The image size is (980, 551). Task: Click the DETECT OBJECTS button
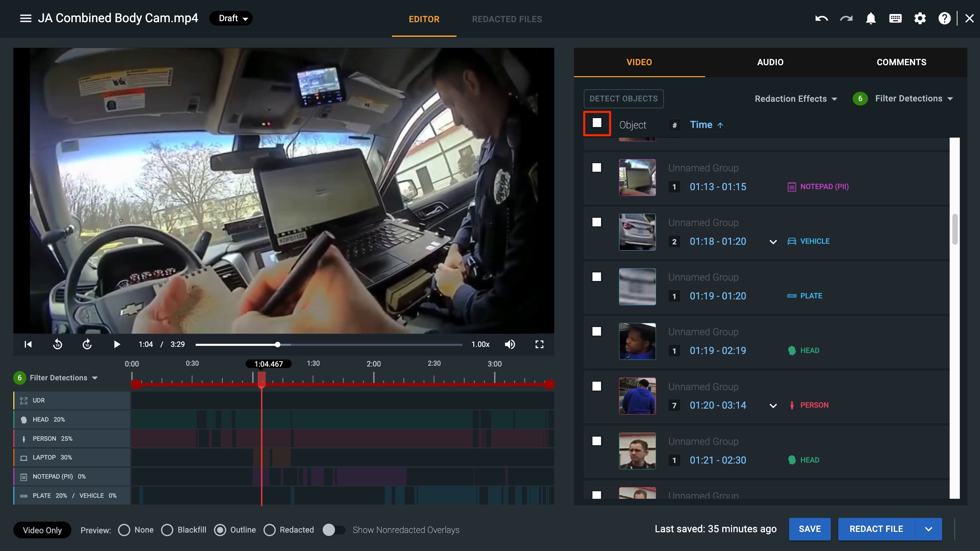point(623,99)
